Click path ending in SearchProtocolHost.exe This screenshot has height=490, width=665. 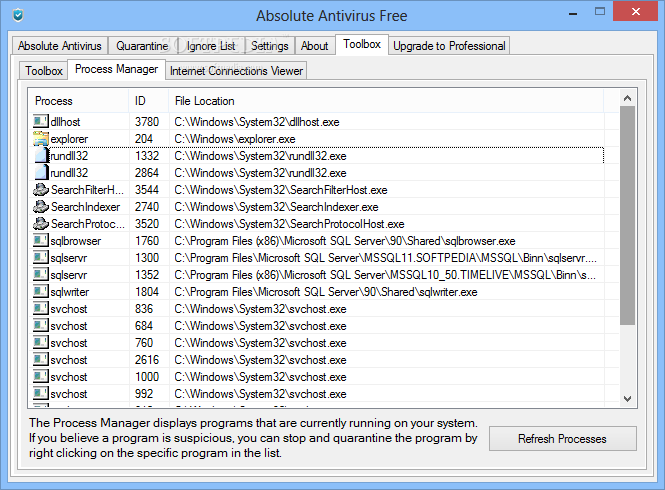click(x=289, y=224)
